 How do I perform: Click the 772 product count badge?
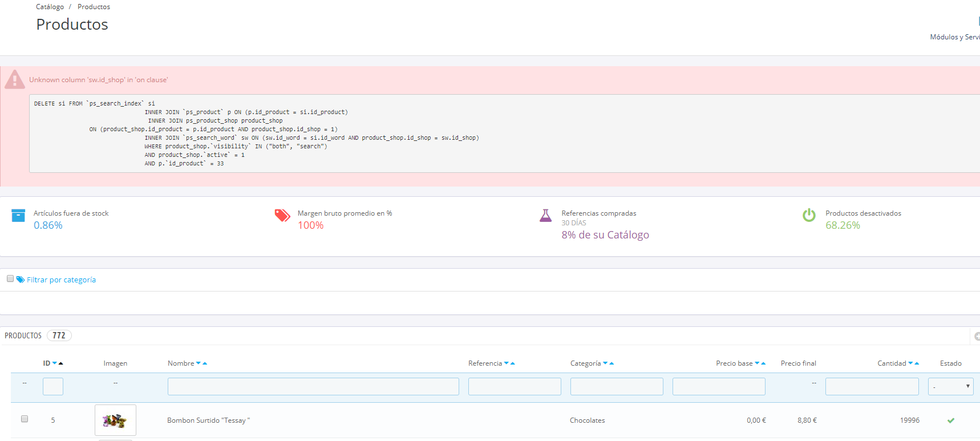(x=59, y=335)
